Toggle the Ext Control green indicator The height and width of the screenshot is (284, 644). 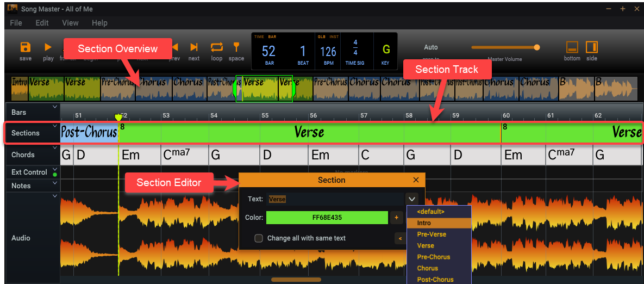[x=55, y=175]
